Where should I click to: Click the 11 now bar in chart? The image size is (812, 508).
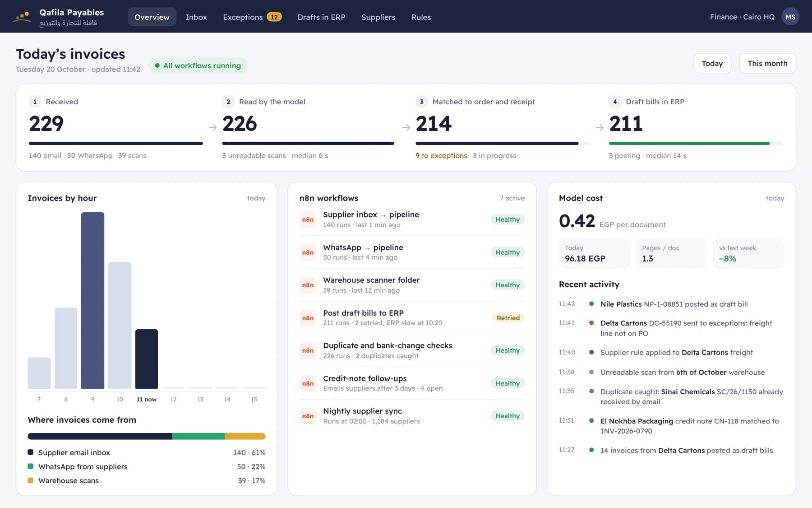(x=147, y=359)
